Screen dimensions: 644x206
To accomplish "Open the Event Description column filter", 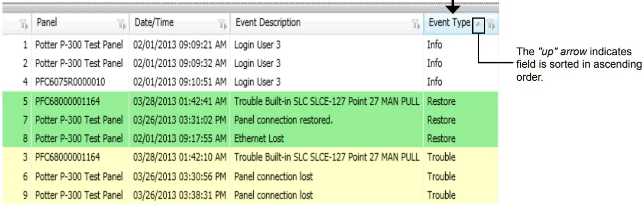I will pos(415,24).
